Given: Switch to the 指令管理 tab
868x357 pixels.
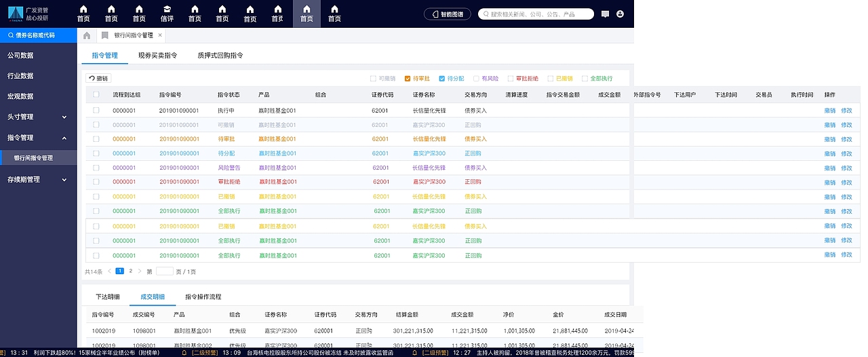Looking at the screenshot, I should (104, 56).
